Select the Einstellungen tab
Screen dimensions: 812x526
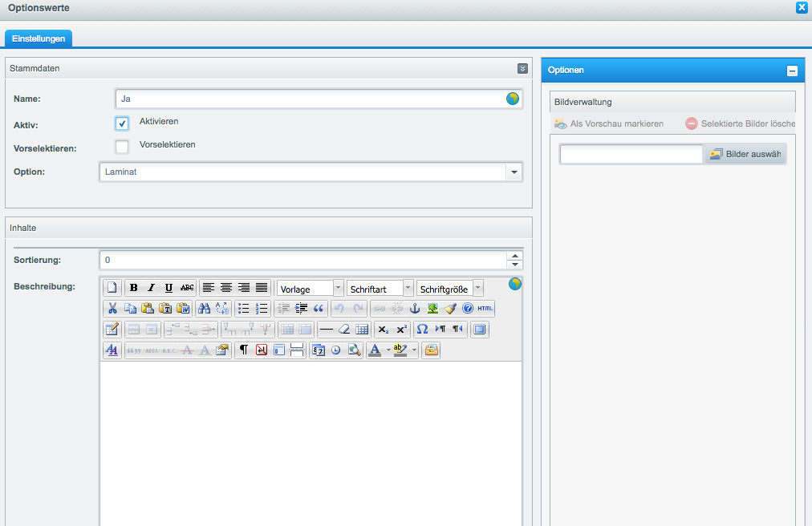click(39, 38)
